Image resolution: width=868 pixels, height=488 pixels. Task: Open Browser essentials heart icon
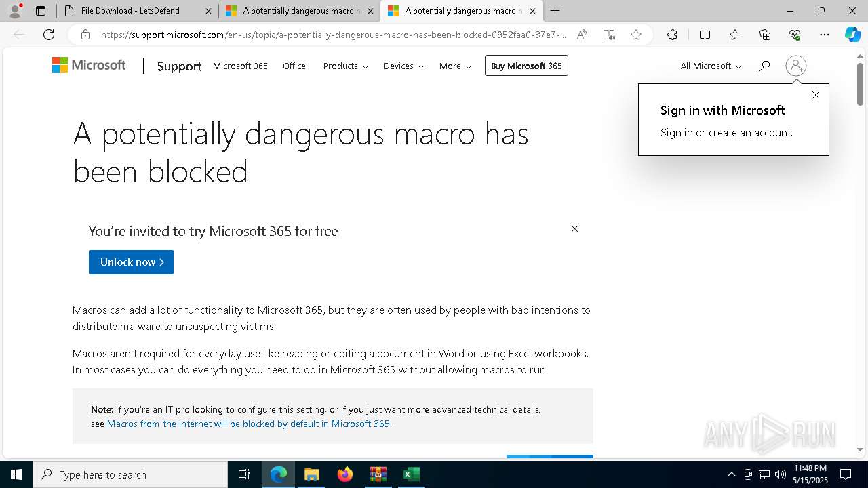tap(795, 35)
